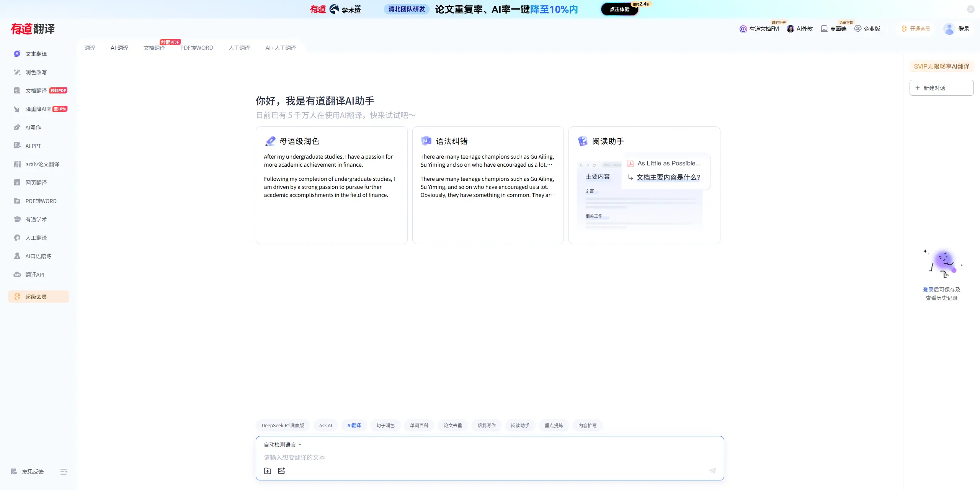Open 网页翻译 from the sidebar

point(36,182)
